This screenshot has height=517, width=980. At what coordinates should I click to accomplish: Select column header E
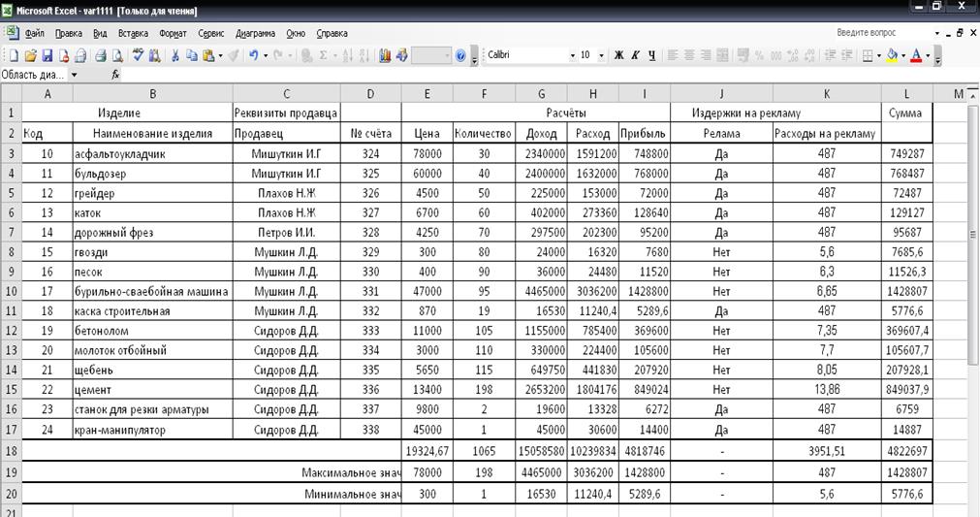tap(427, 94)
